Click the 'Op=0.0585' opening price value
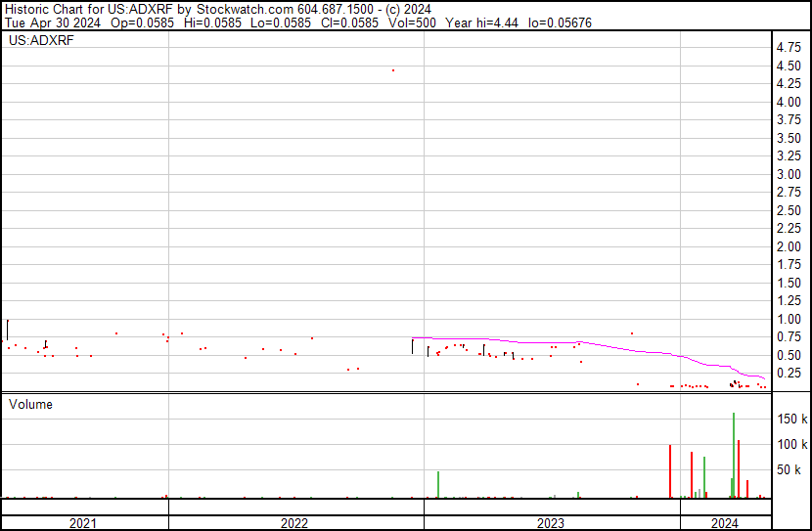Viewport: 812px width, 531px height. (143, 22)
